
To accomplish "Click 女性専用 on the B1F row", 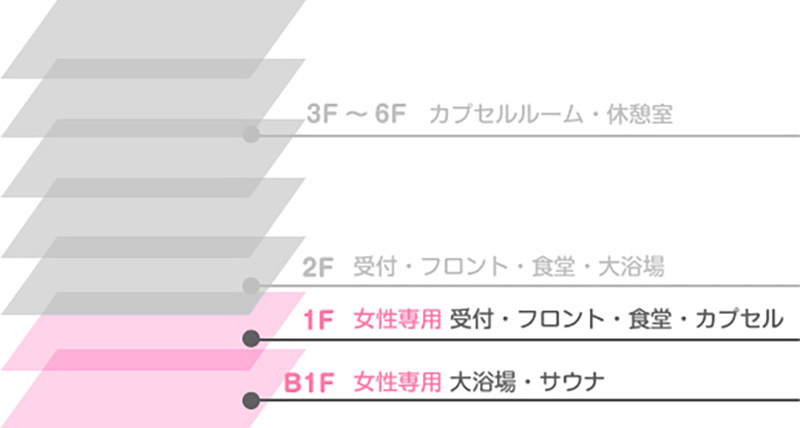I will pos(397,381).
